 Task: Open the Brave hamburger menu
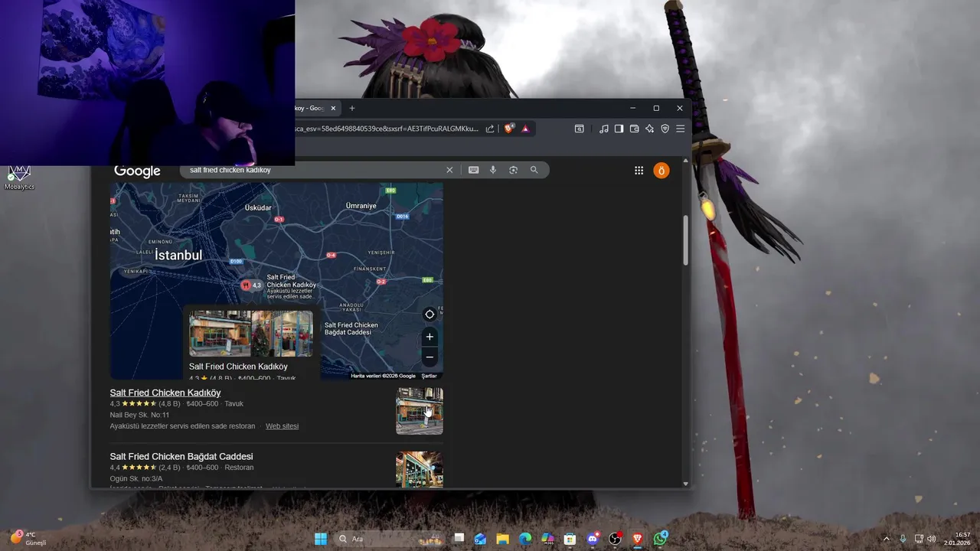click(680, 129)
